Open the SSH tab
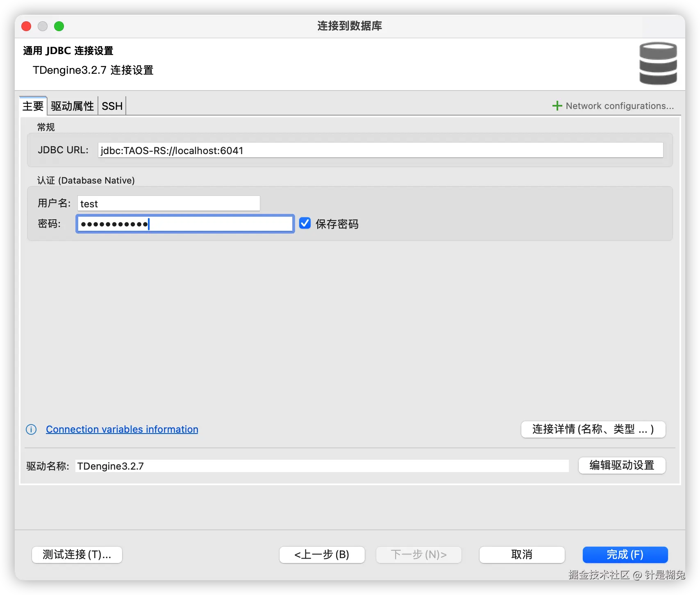The width and height of the screenshot is (700, 595). click(x=112, y=106)
